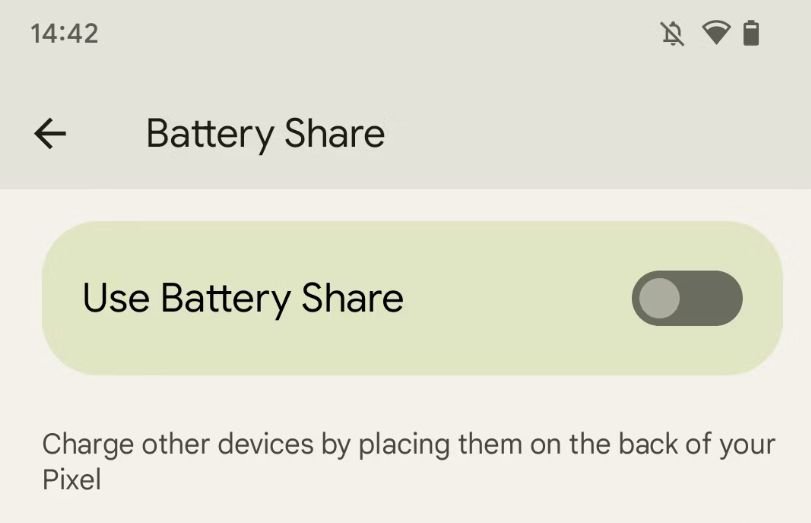The image size is (811, 523).
Task: Return to previous screen with left arrow
Action: [50, 133]
